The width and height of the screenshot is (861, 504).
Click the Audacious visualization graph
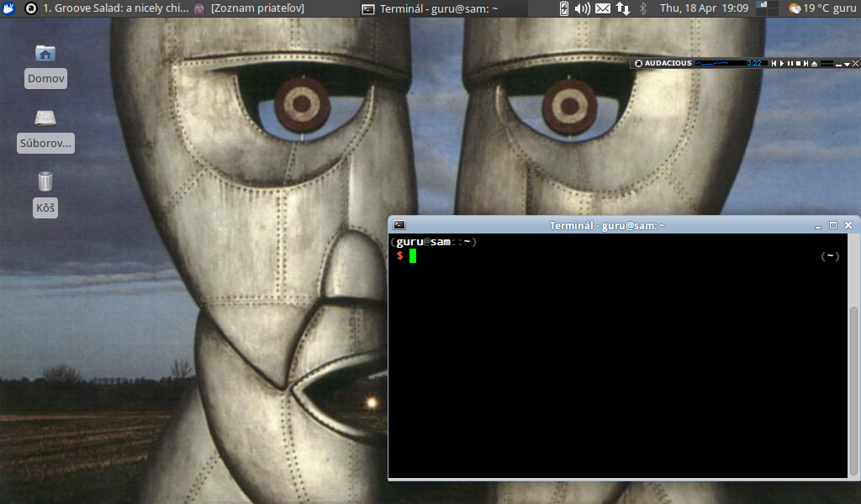pos(712,63)
